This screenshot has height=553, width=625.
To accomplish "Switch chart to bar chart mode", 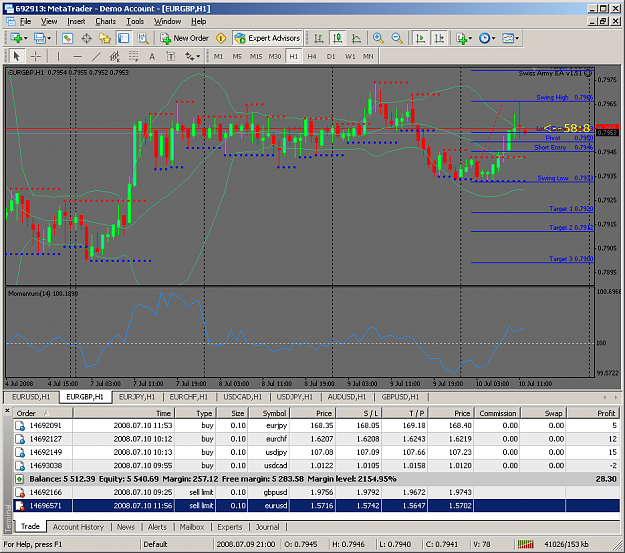I will 318,38.
